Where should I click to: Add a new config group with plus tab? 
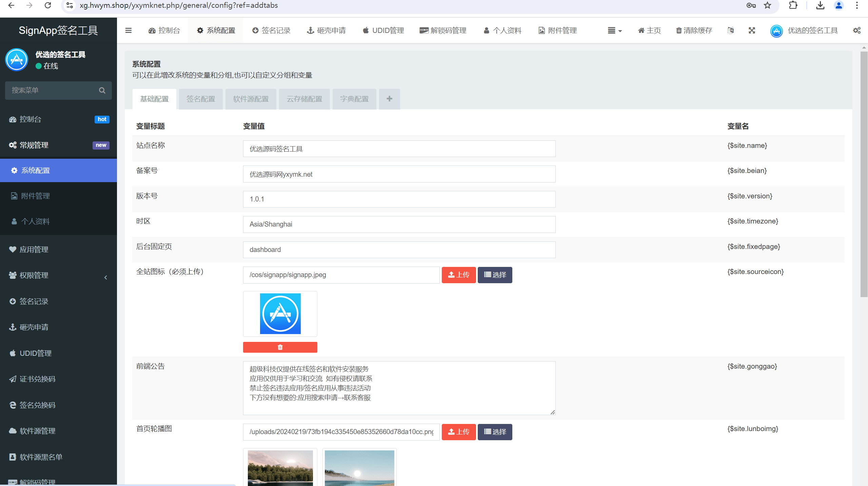tap(389, 99)
